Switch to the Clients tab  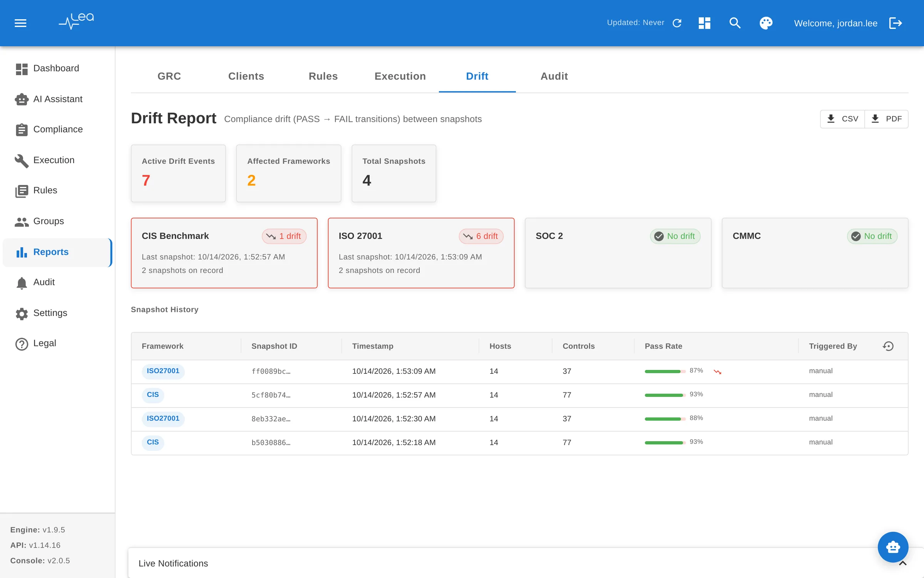(246, 76)
